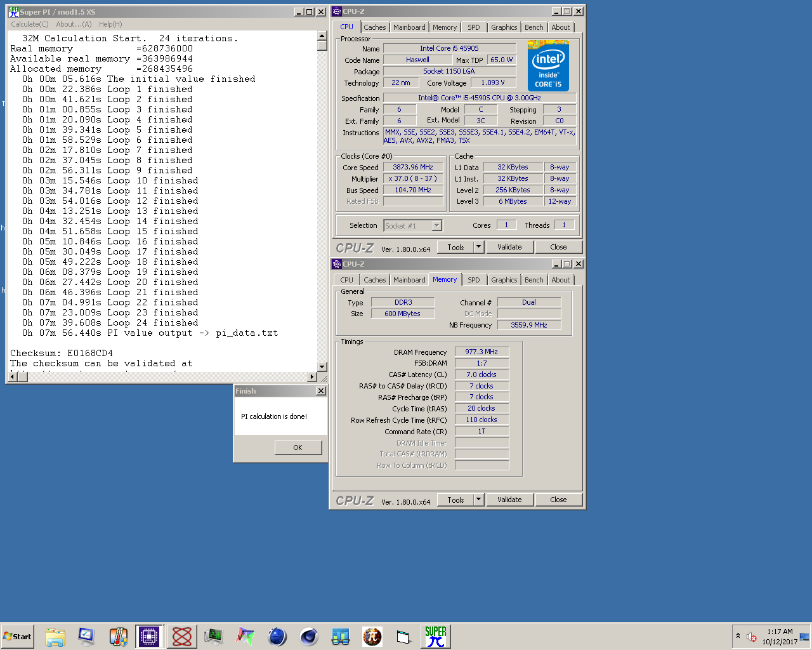
Task: Open the Help(H) menu
Action: 110,24
